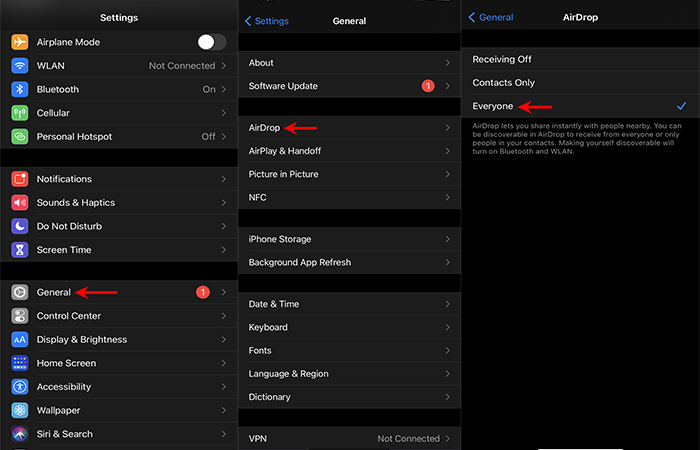Image resolution: width=700 pixels, height=450 pixels.
Task: Tap the Do Not Disturb moon icon
Action: click(20, 226)
